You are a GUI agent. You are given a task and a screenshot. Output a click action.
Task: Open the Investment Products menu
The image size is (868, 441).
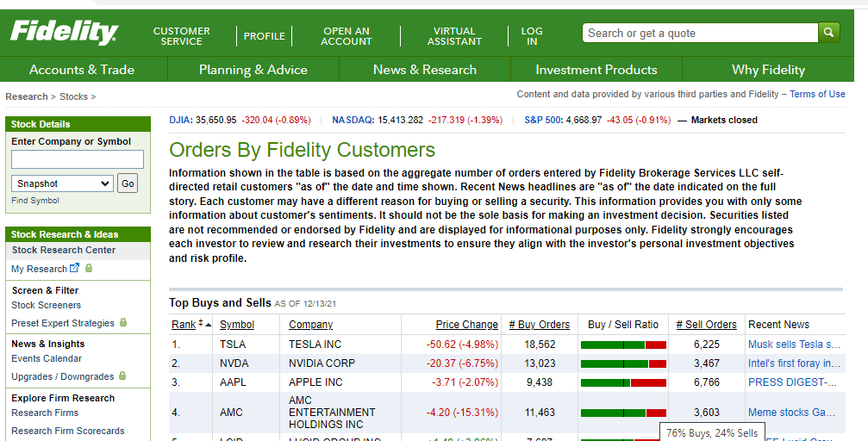click(x=596, y=70)
